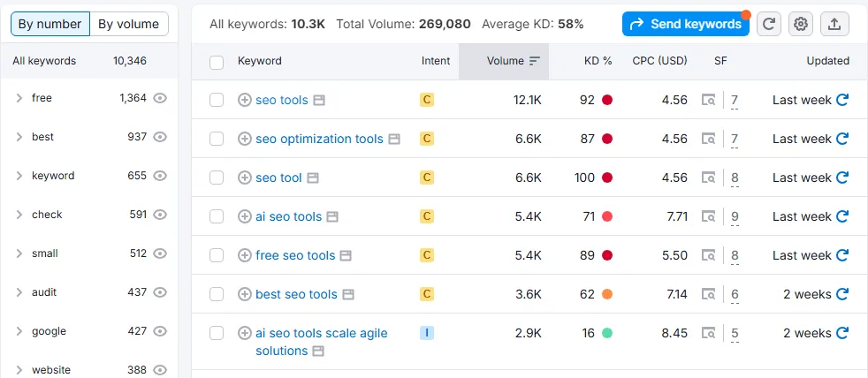Open SERP page icon beside 'best seo tools'
The image size is (868, 378).
pos(347,294)
